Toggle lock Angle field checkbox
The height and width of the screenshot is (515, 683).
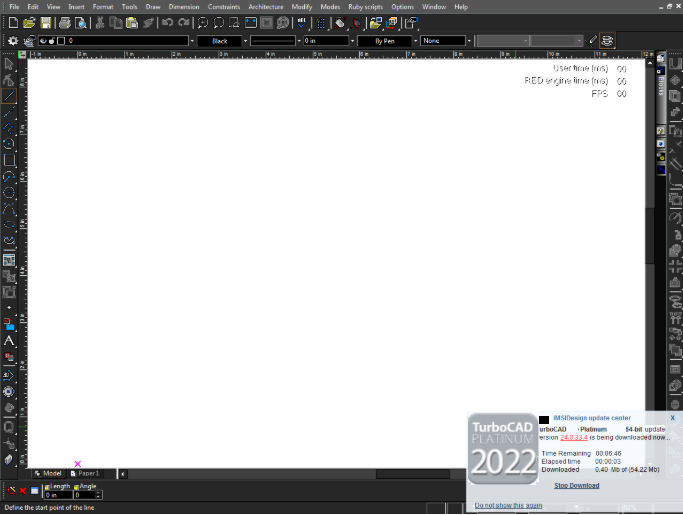(76, 487)
